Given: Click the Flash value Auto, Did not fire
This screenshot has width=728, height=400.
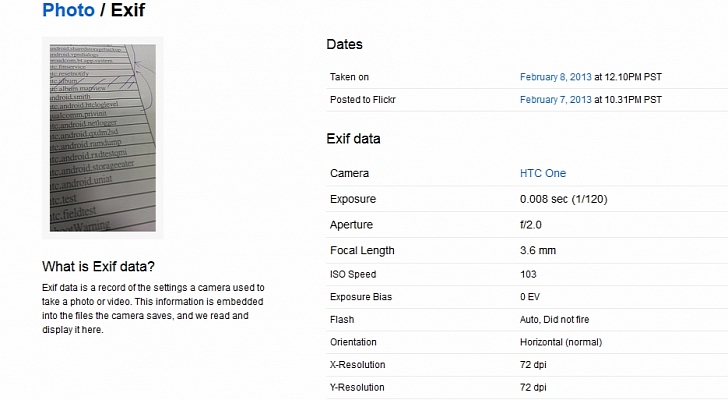Looking at the screenshot, I should [554, 320].
